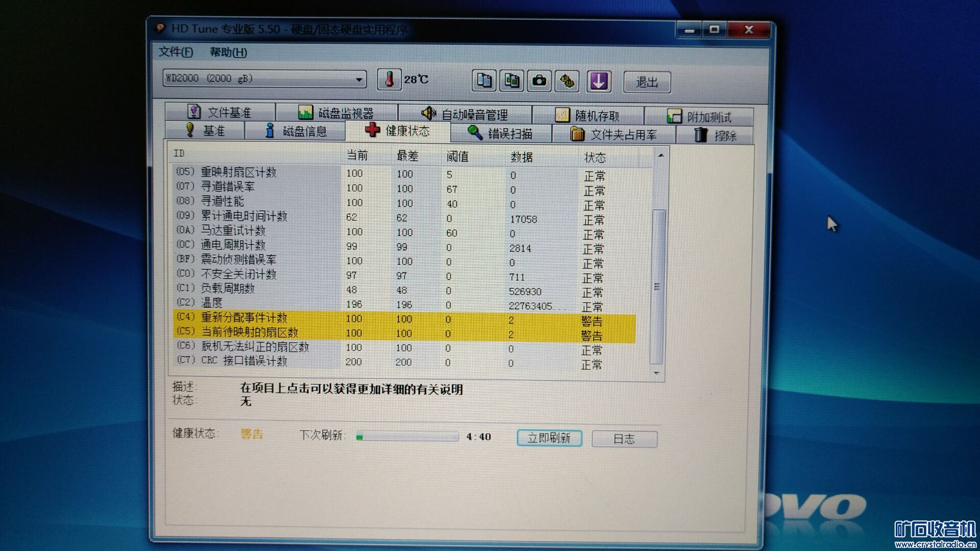Open the 磁盘监视器 tab
The height and width of the screenshot is (551, 980).
coord(336,113)
